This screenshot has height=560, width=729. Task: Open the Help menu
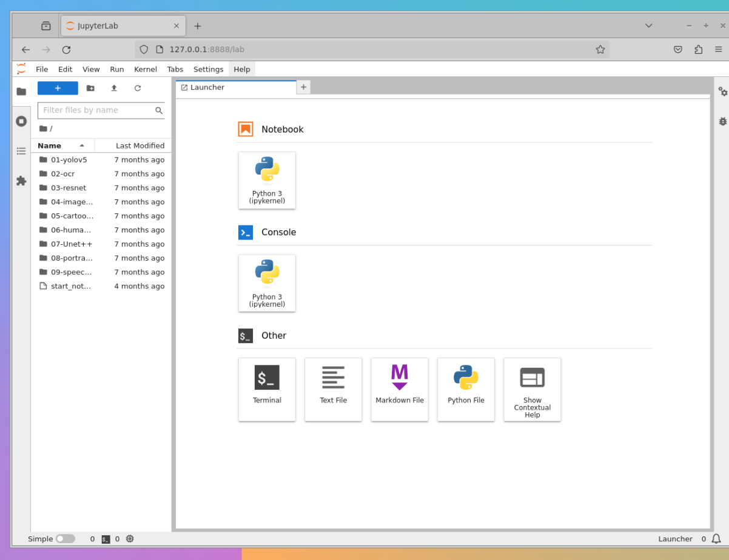pos(242,69)
